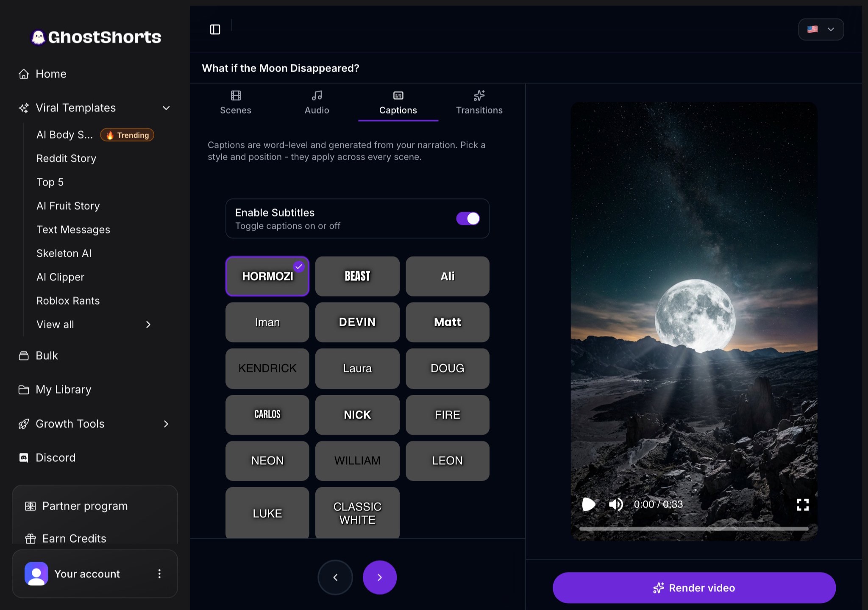Click the Render video button
This screenshot has width=868, height=610.
(694, 588)
